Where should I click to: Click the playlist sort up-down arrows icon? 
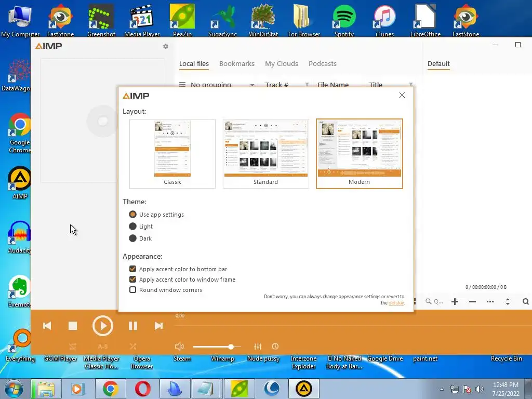(508, 302)
